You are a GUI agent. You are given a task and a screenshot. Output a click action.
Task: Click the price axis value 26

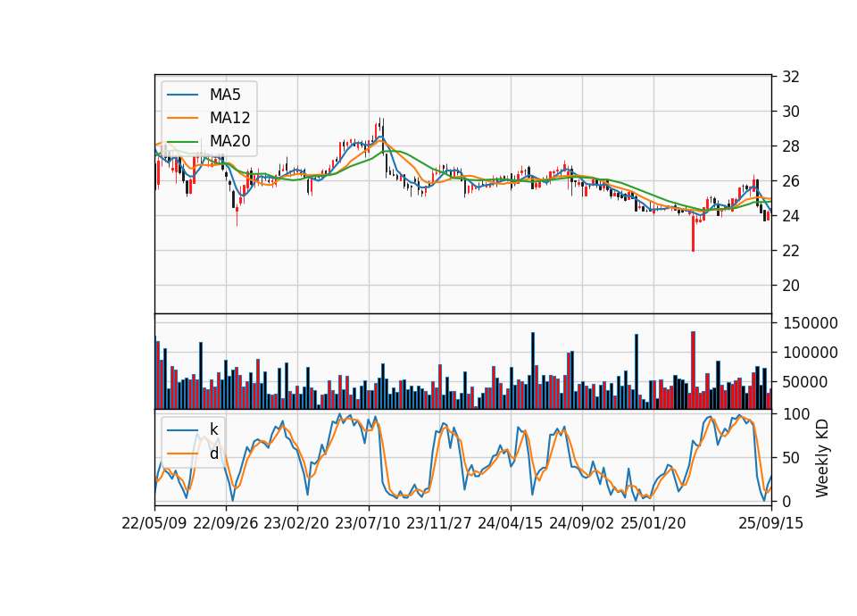pyautogui.click(x=790, y=181)
